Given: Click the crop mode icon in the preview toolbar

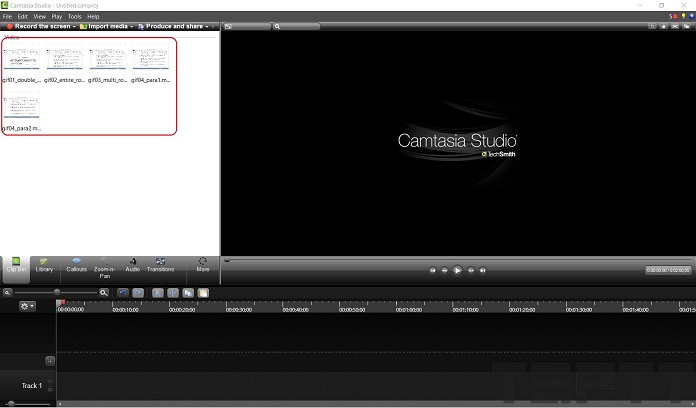Looking at the screenshot, I should coord(652,26).
